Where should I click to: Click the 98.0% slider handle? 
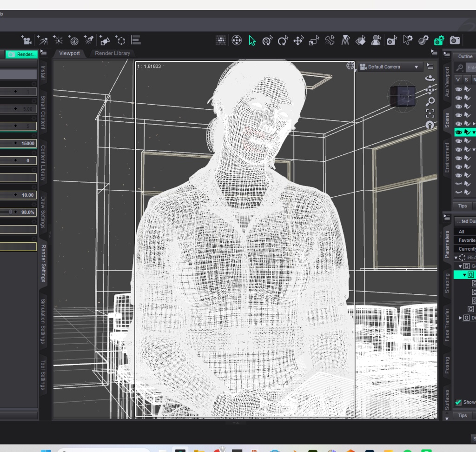click(x=11, y=212)
